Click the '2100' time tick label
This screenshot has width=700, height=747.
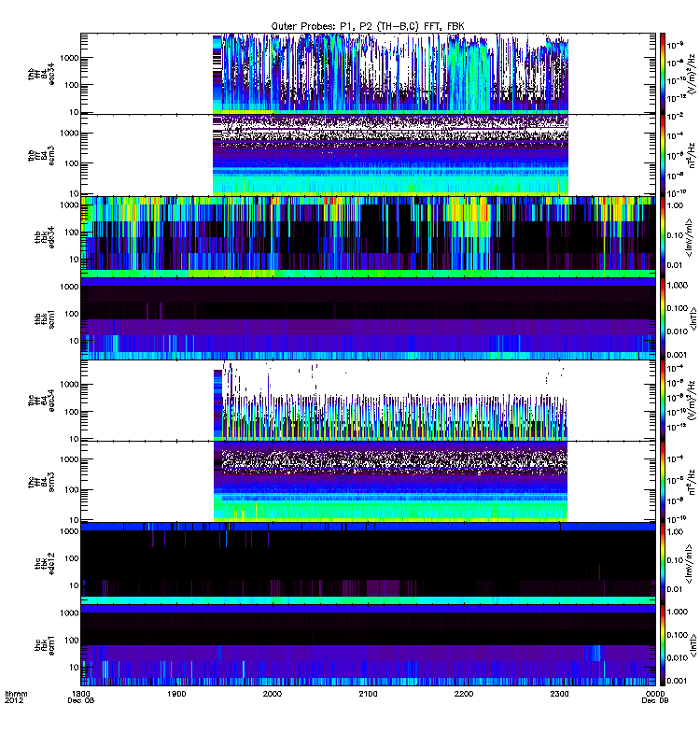(368, 694)
